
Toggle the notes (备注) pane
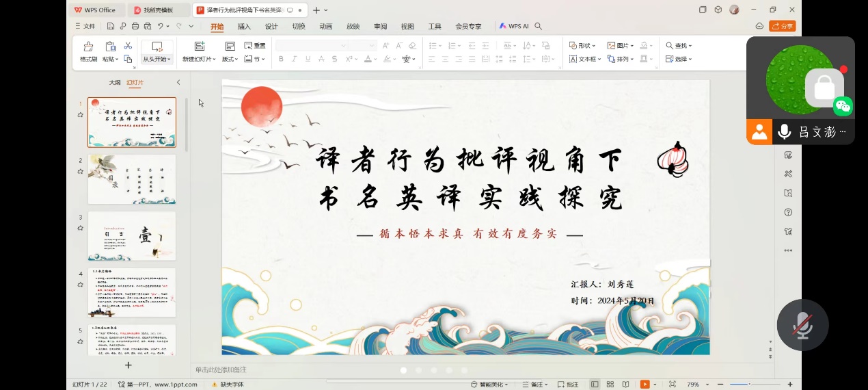coord(534,385)
